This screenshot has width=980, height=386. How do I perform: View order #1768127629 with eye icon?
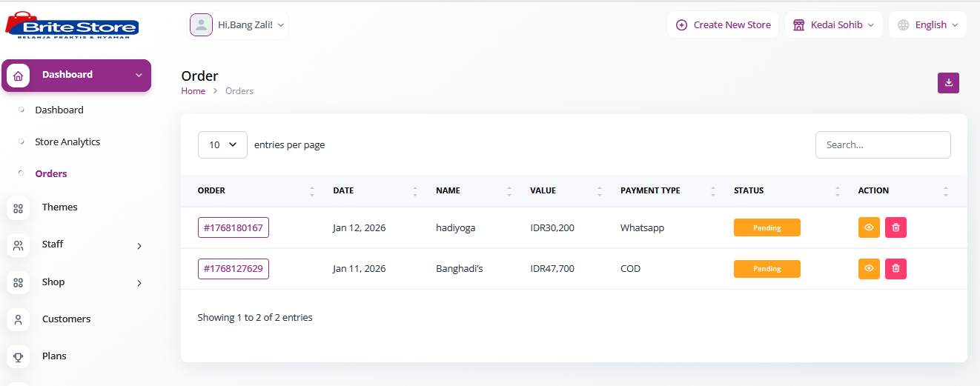(869, 268)
